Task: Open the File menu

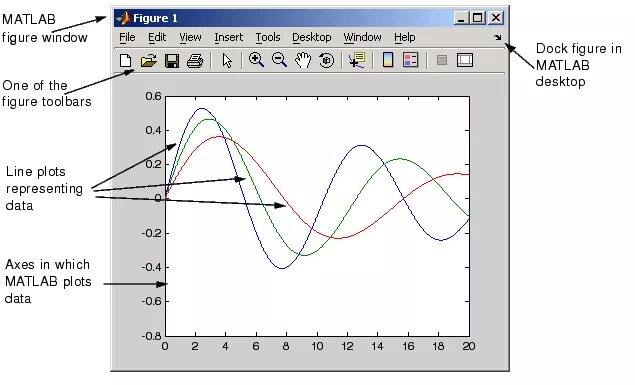Action: [127, 37]
